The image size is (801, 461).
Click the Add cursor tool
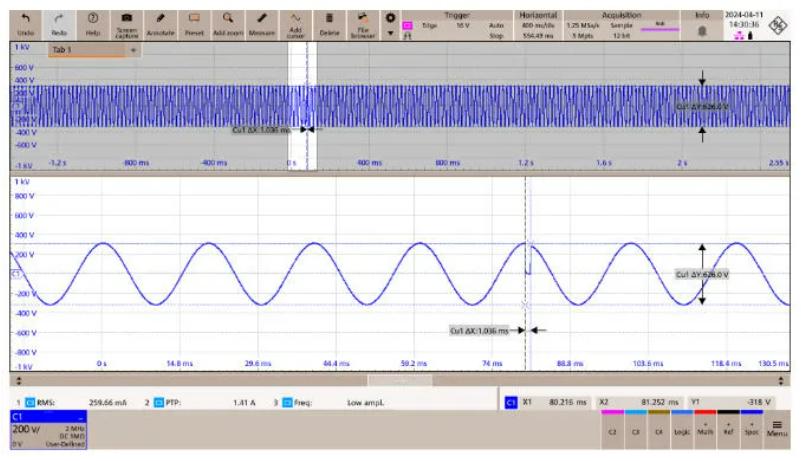(x=295, y=25)
